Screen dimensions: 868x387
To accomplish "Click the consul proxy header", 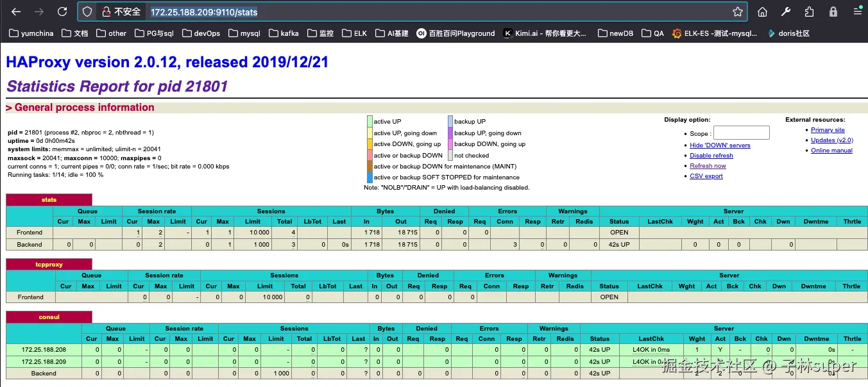I will pos(49,317).
